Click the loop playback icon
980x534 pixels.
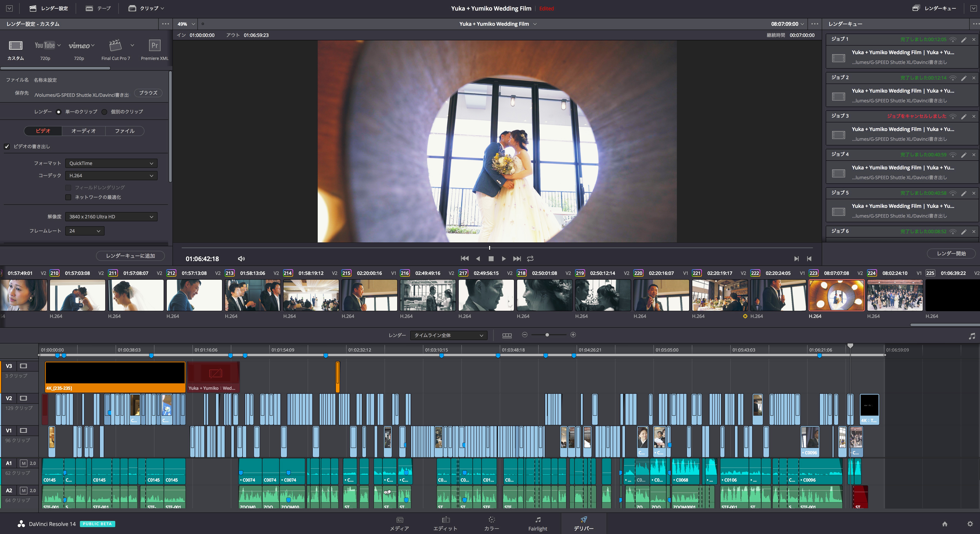tap(530, 259)
